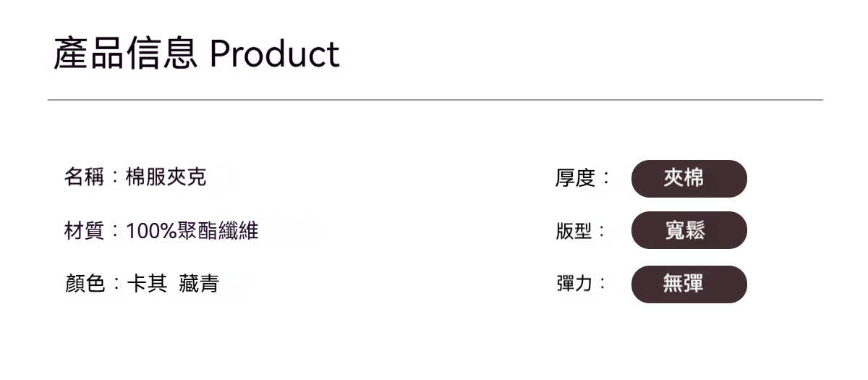868x380 pixels.
Task: Click the horizontal divider line
Action: (x=434, y=100)
